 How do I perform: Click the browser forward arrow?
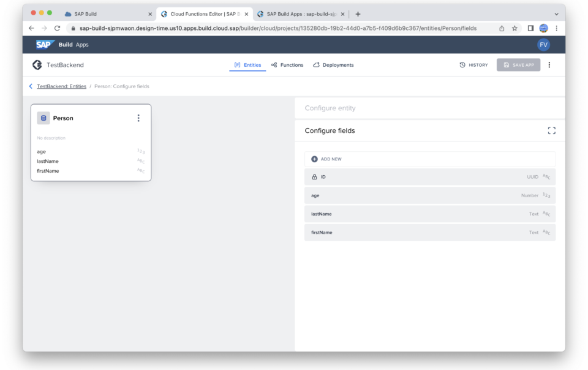point(44,28)
